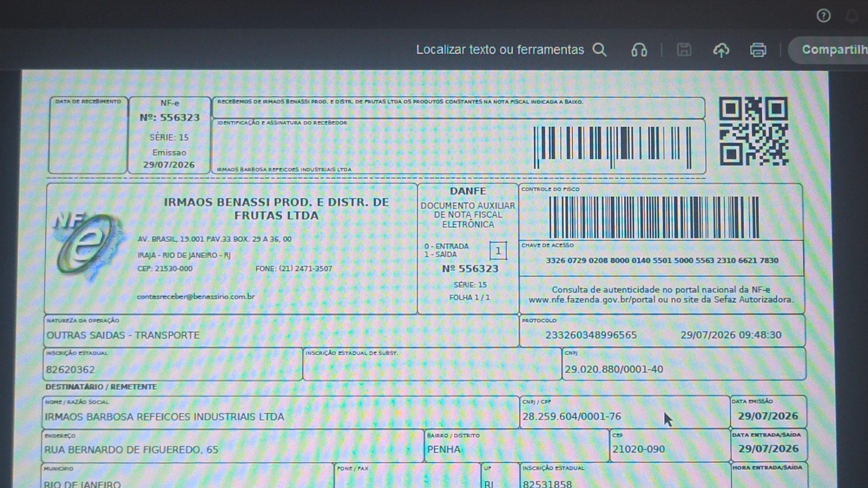Viewport: 868px width, 488px height.
Task: Click the search magnifier icon
Action: 599,50
